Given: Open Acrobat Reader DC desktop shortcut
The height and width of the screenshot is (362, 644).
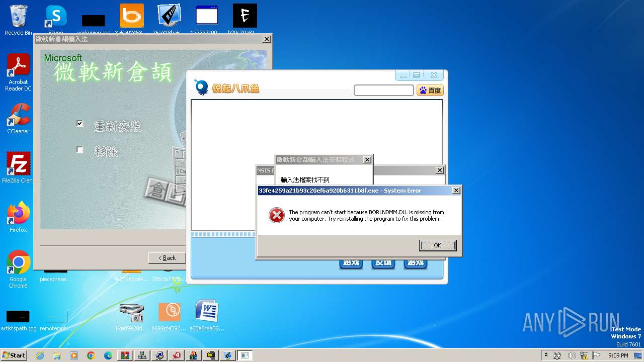Looking at the screenshot, I should (x=18, y=72).
